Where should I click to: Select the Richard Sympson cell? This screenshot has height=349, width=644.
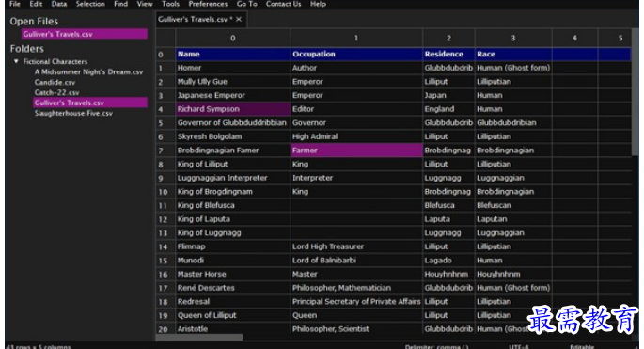coord(233,109)
